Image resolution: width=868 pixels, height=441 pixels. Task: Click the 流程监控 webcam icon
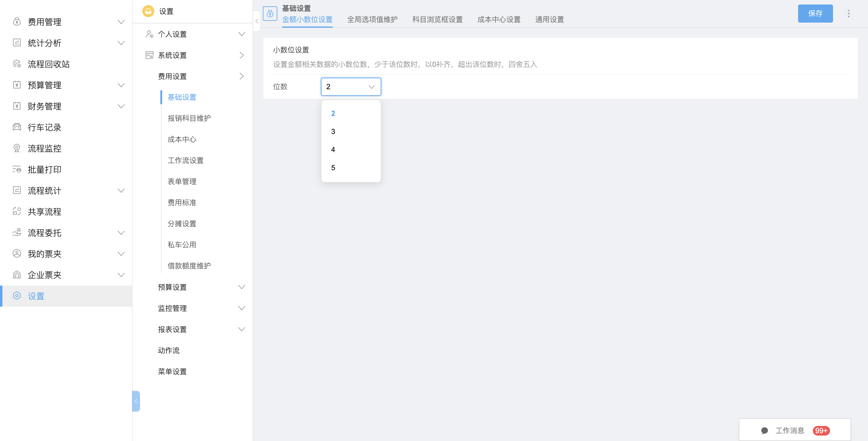tap(17, 148)
